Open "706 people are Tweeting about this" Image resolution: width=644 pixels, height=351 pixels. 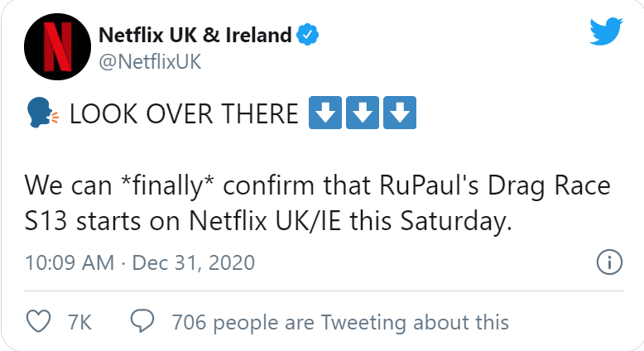point(339,321)
